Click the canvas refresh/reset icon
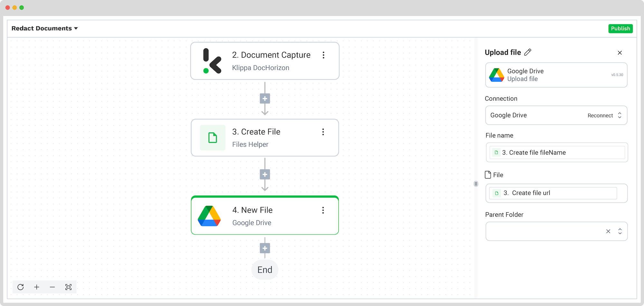644x306 pixels. 21,287
